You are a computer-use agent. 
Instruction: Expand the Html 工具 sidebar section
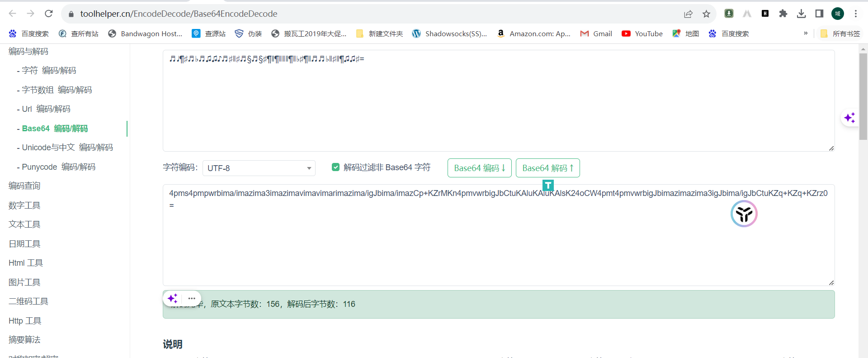tap(26, 263)
